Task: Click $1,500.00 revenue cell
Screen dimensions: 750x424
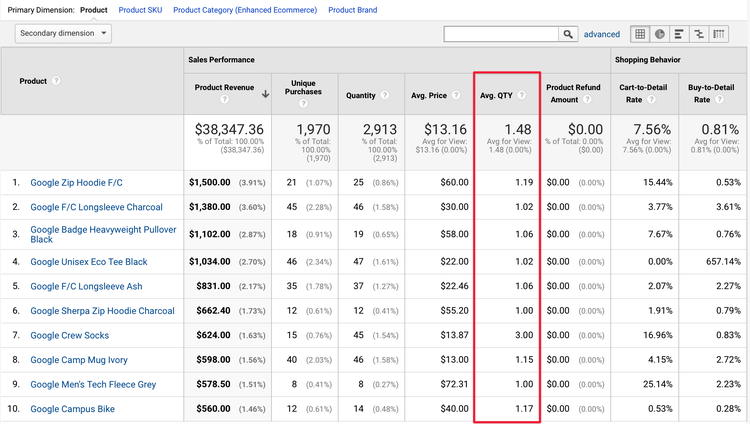Action: point(210,182)
